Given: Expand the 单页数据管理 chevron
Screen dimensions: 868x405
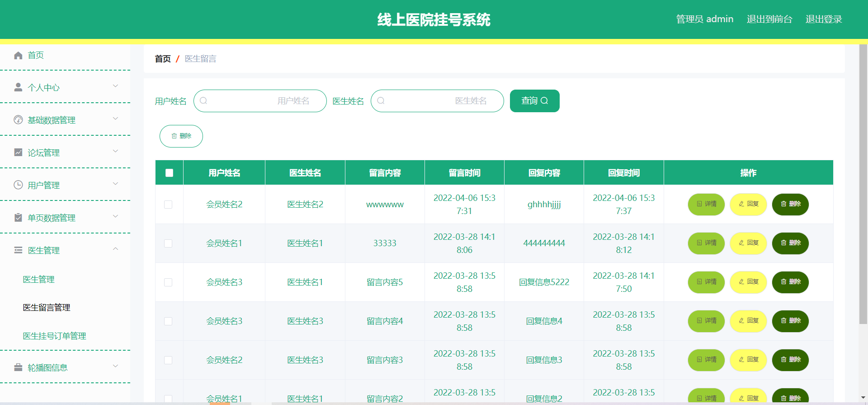Looking at the screenshot, I should 115,216.
